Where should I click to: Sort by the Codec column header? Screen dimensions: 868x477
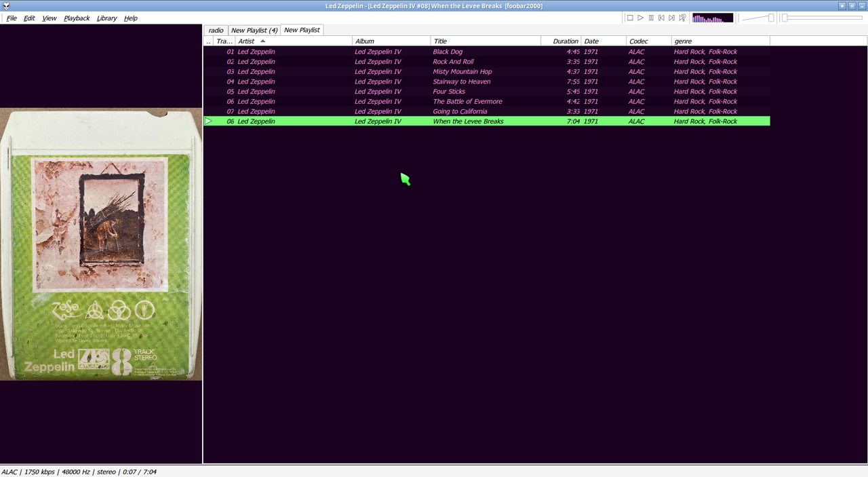[649, 41]
